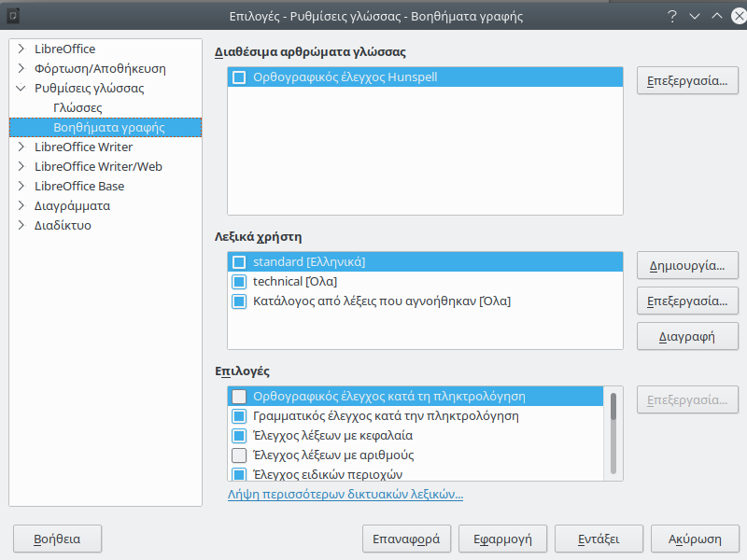Select the LibreOffice Base tree label
Image resolution: width=747 pixels, height=560 pixels.
point(79,186)
